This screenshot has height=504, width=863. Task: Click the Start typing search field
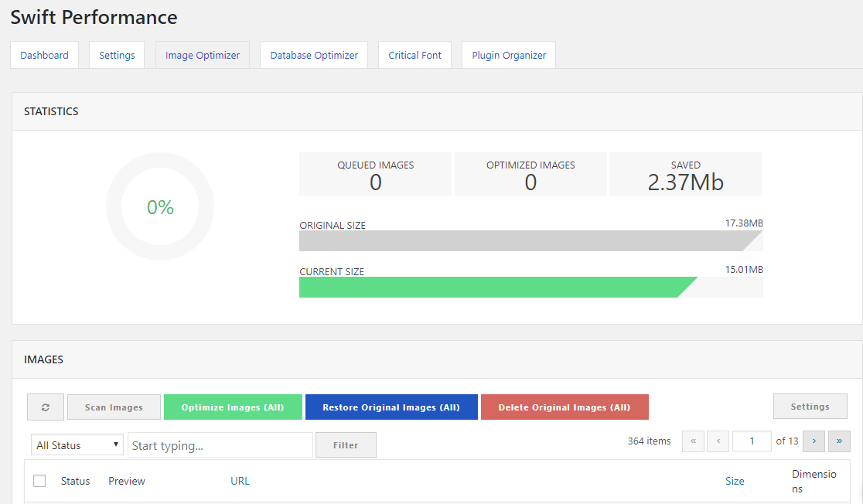click(220, 445)
